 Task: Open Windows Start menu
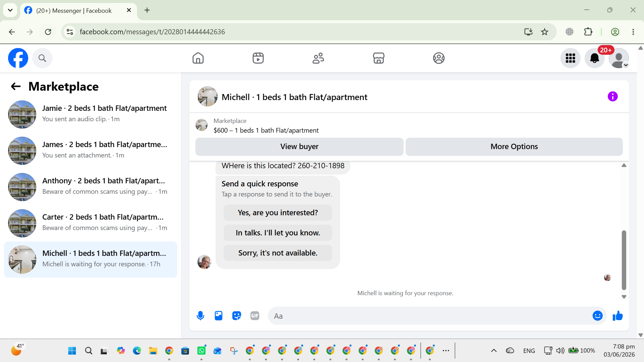(x=72, y=351)
